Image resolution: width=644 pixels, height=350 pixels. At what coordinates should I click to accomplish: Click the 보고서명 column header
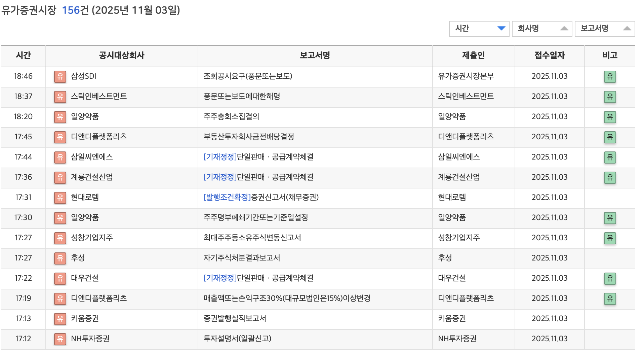point(315,56)
